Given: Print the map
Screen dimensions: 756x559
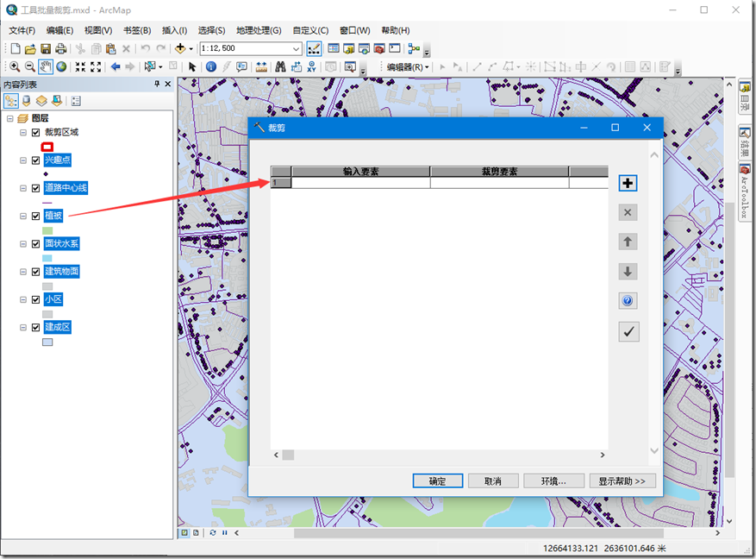Looking at the screenshot, I should [x=60, y=48].
